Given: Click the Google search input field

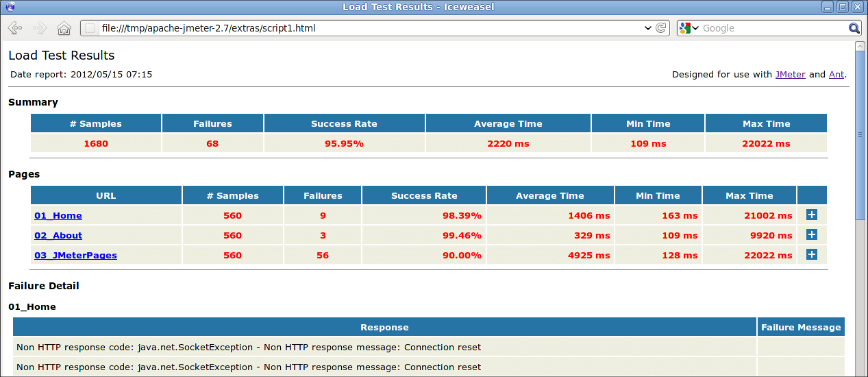Looking at the screenshot, I should tap(774, 28).
